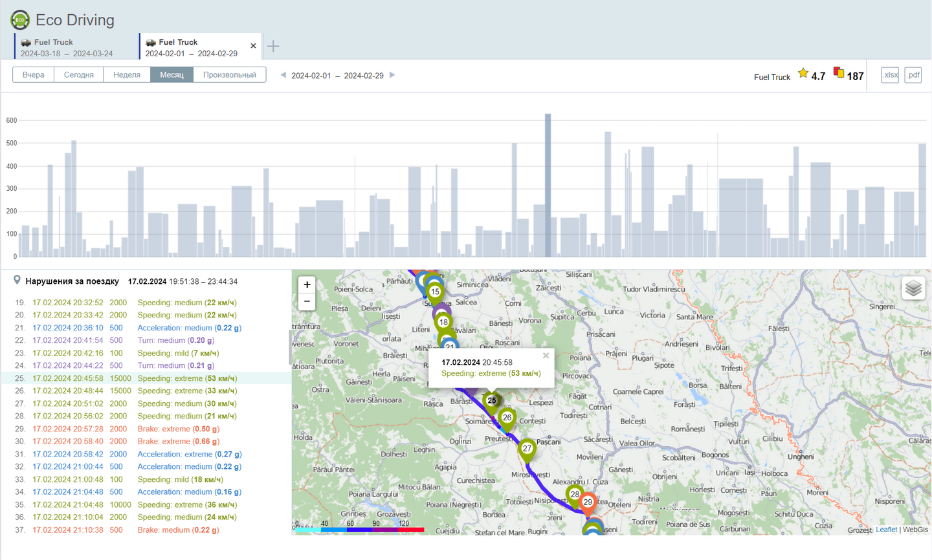Viewport: 932px width, 560px height.
Task: Open the map layers selector
Action: [x=913, y=288]
